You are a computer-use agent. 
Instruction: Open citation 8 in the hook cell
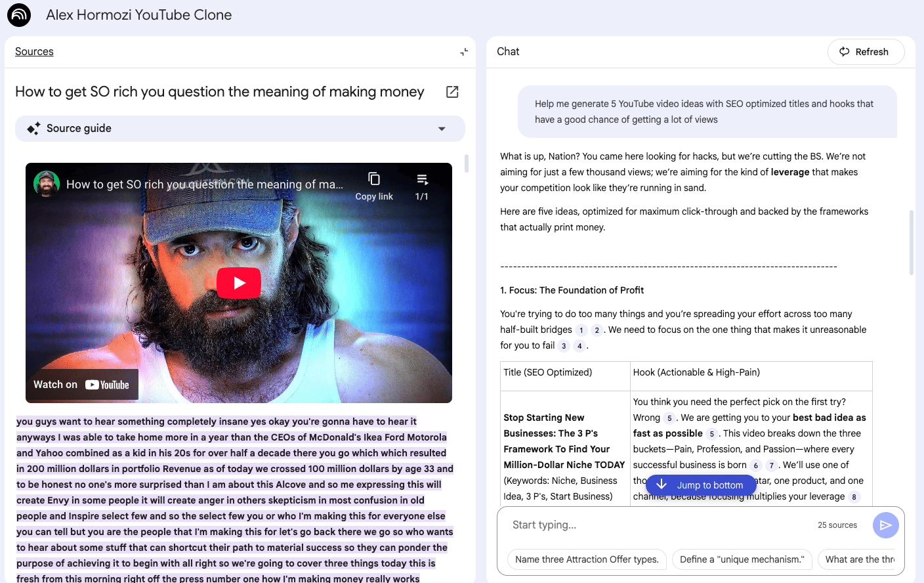tap(854, 497)
